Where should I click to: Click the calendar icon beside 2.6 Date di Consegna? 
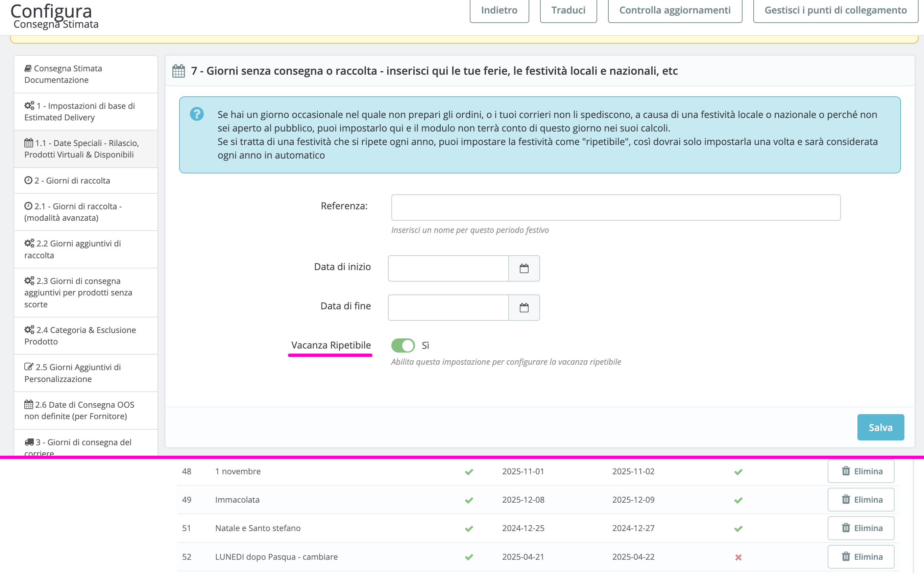28,404
